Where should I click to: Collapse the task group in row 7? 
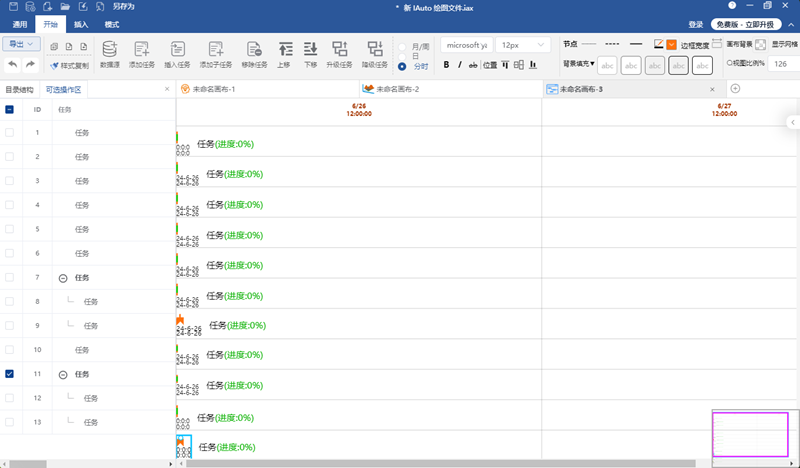(63, 278)
